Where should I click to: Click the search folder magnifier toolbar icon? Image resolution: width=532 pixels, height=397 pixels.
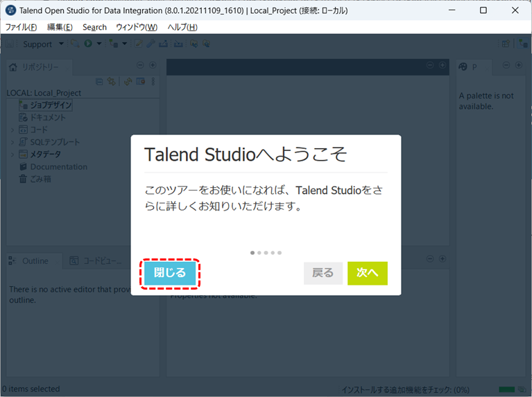75,44
